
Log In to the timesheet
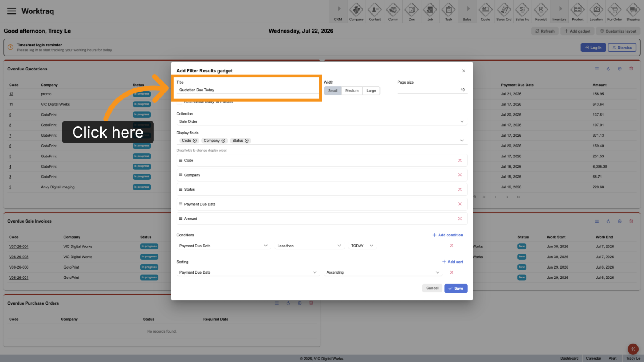click(593, 48)
